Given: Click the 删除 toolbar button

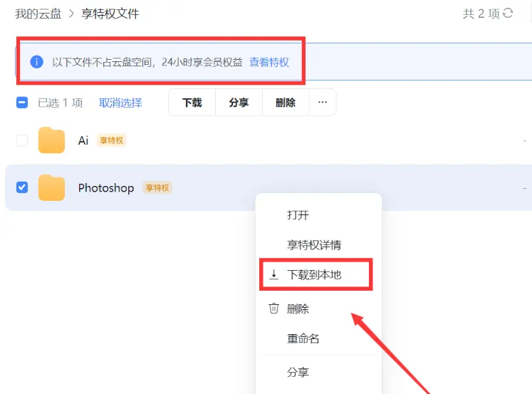Looking at the screenshot, I should 286,102.
